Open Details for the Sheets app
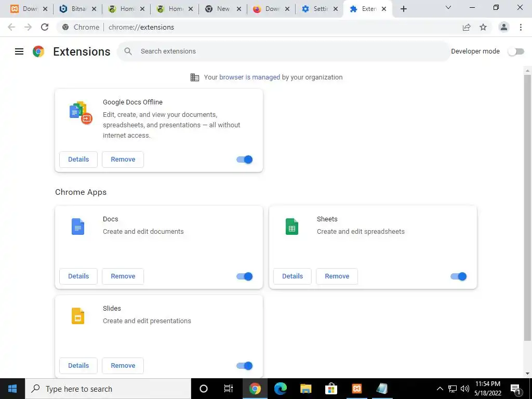The width and height of the screenshot is (532, 399). pyautogui.click(x=292, y=276)
